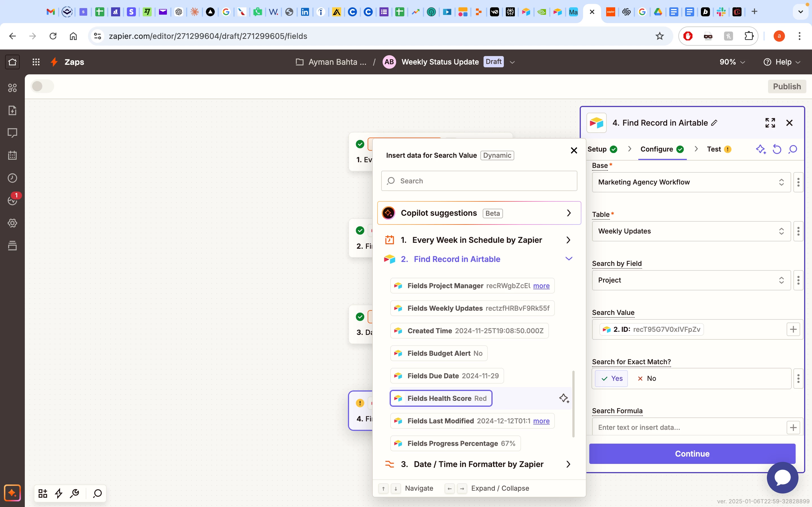Click the purple Continue button
The width and height of the screenshot is (812, 507).
(x=692, y=454)
